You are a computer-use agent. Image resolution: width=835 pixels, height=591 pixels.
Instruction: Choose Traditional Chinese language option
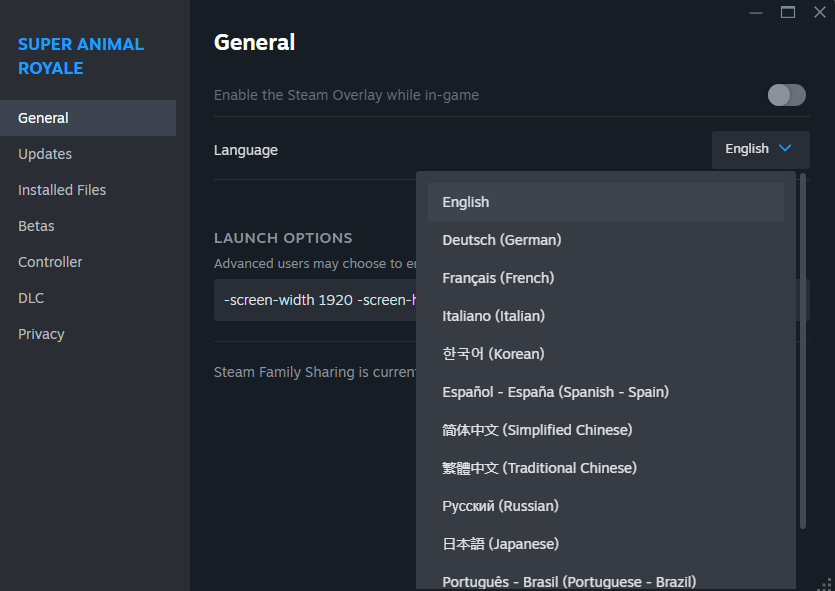tap(605, 468)
